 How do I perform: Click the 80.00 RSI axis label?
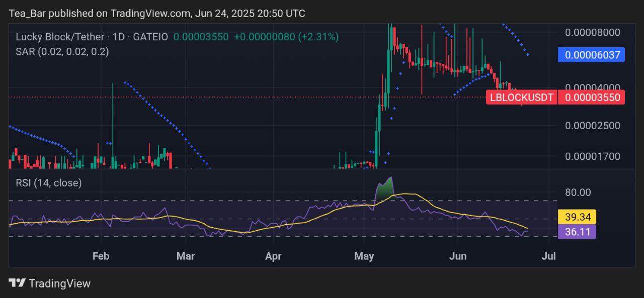(x=578, y=192)
